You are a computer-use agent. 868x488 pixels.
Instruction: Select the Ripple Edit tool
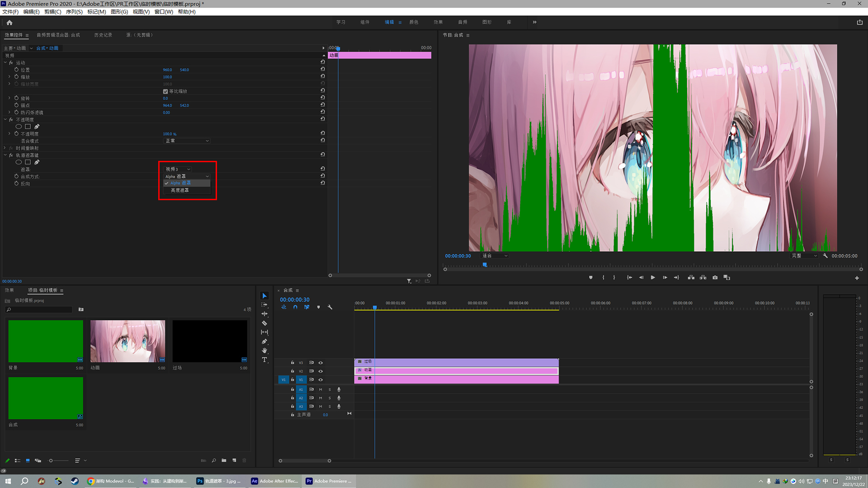pos(264,314)
